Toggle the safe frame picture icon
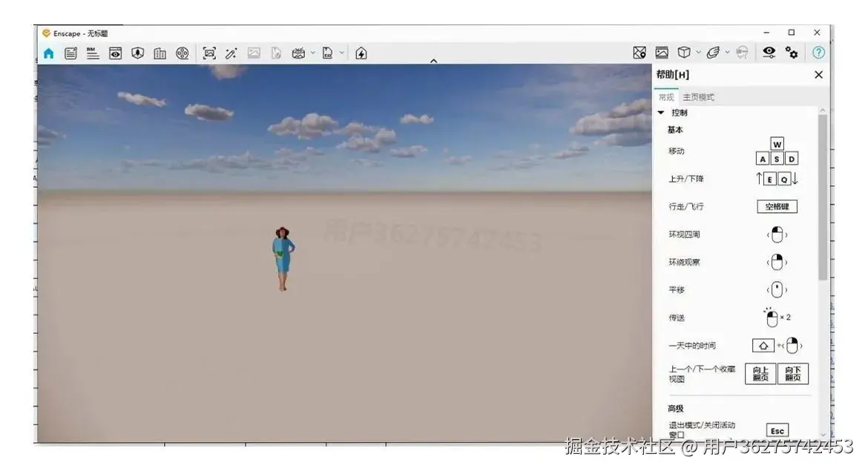868x471 pixels. (x=662, y=53)
